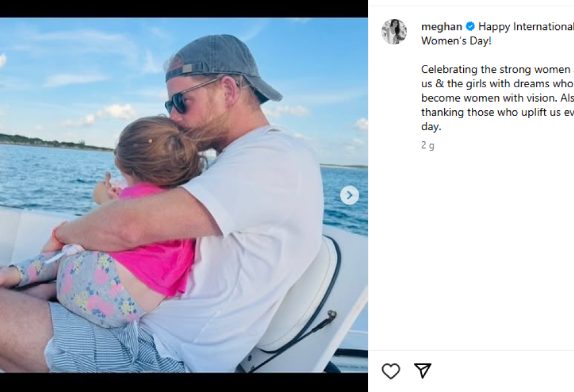Open sharing options via the paper plane icon
Image resolution: width=574 pixels, height=392 pixels.
tap(423, 371)
